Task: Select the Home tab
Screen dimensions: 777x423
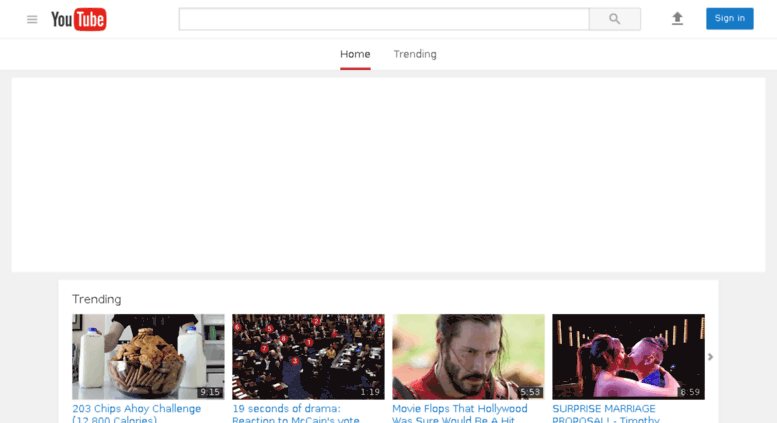Action: 355,54
